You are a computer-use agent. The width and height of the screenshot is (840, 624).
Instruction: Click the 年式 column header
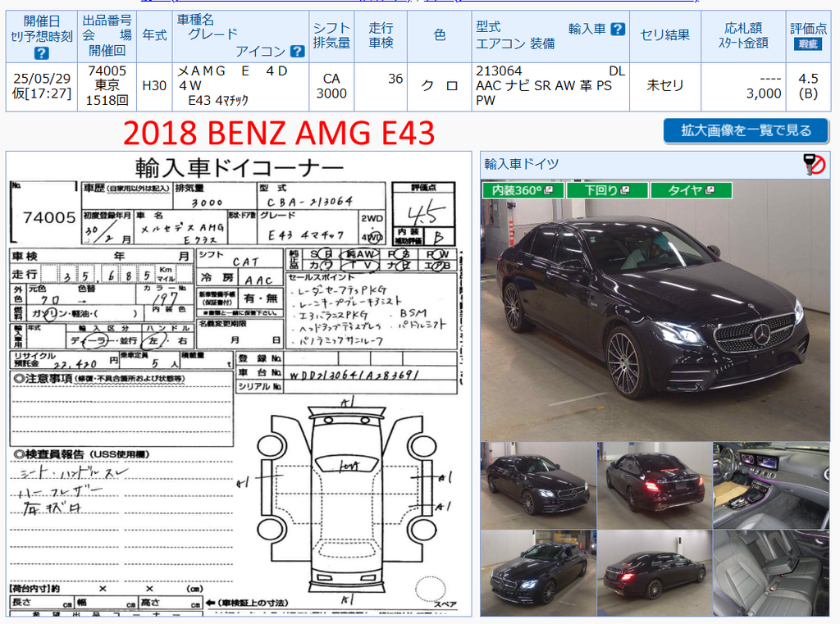(154, 35)
